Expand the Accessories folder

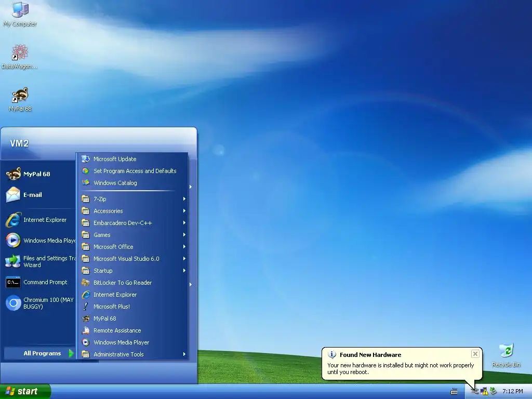[132, 211]
